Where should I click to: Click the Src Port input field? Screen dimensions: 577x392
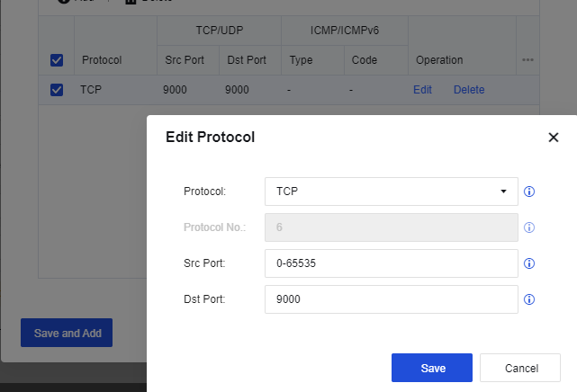click(x=392, y=263)
